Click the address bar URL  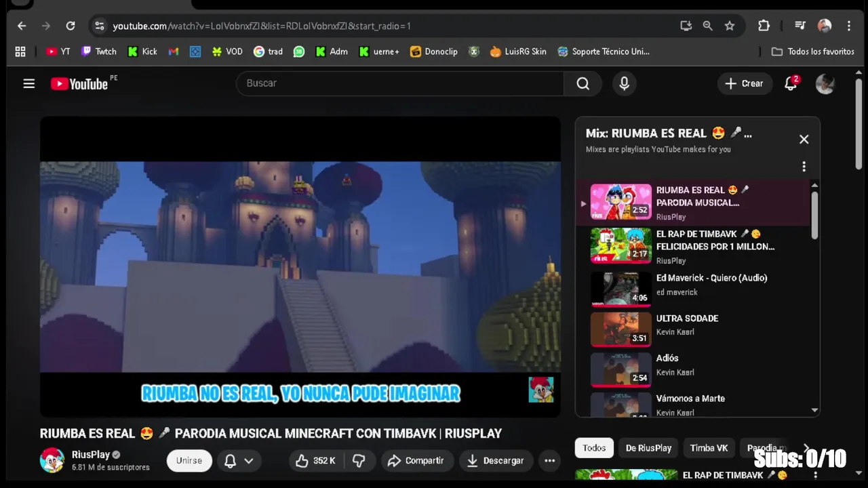pyautogui.click(x=262, y=26)
